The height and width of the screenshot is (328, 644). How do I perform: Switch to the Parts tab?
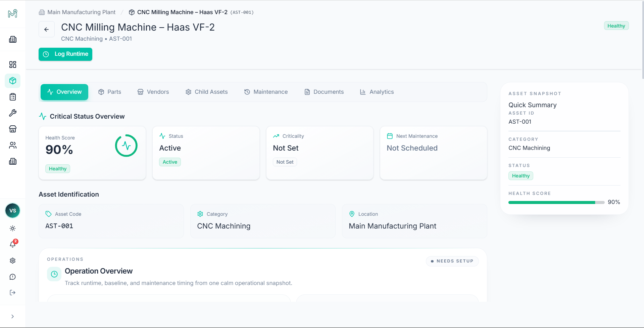pyautogui.click(x=110, y=92)
